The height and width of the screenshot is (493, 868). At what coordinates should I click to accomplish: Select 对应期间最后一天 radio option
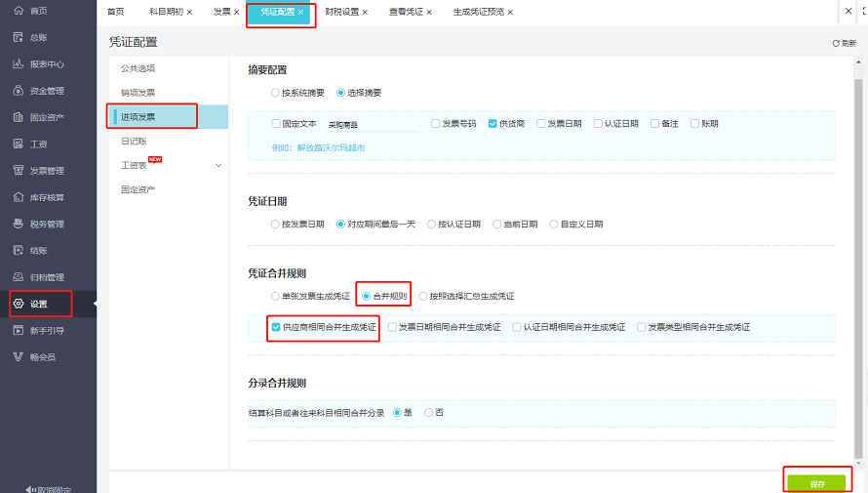point(340,224)
